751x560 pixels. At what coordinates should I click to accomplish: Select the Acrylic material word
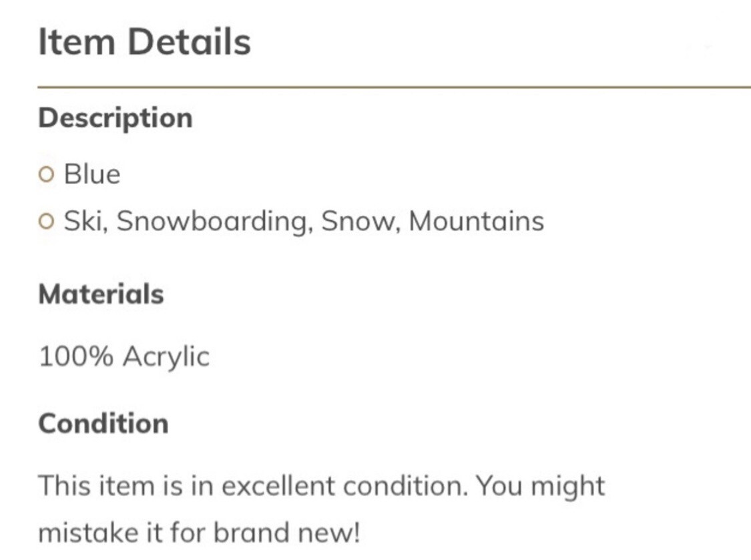[166, 357]
